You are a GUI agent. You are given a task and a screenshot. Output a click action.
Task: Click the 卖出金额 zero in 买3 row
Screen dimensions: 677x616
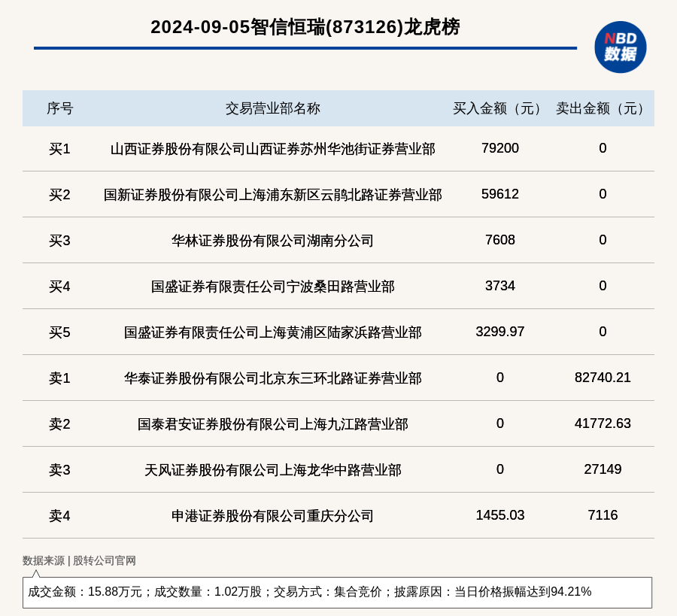click(603, 240)
